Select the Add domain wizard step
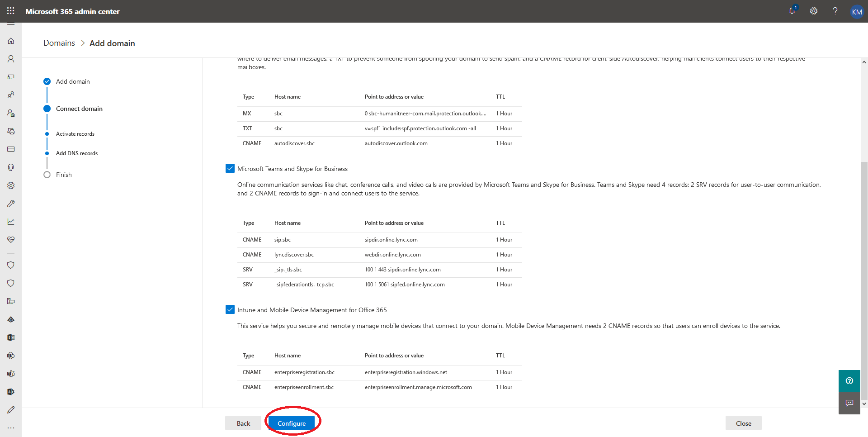868x437 pixels. (x=73, y=81)
